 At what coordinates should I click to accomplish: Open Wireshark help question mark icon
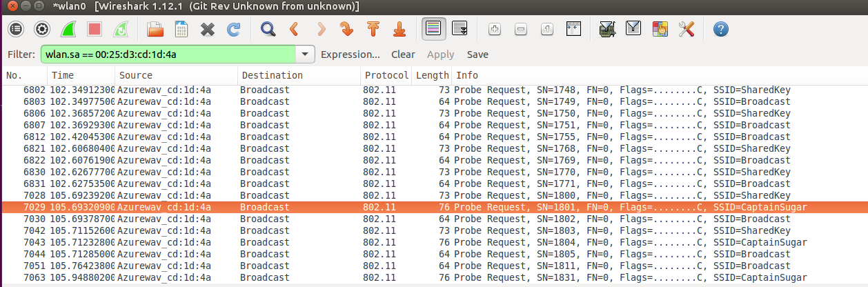click(721, 29)
